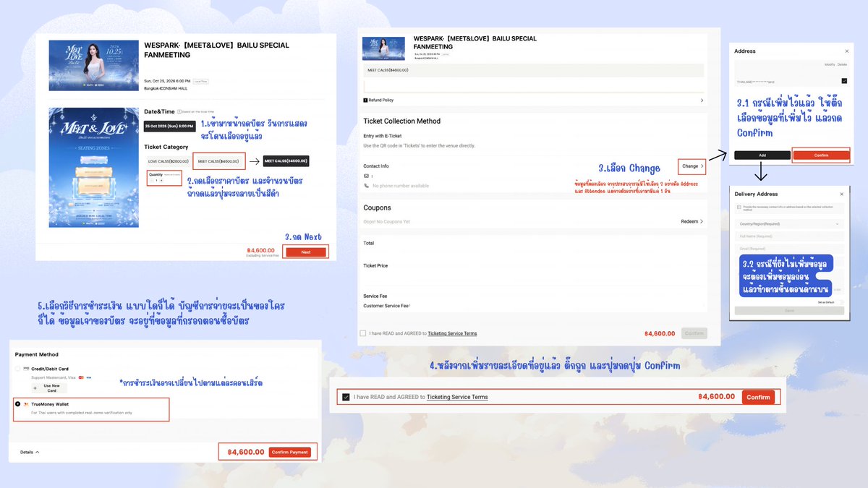Click Modify in the Address dialog
This screenshot has width=868, height=488.
point(830,65)
